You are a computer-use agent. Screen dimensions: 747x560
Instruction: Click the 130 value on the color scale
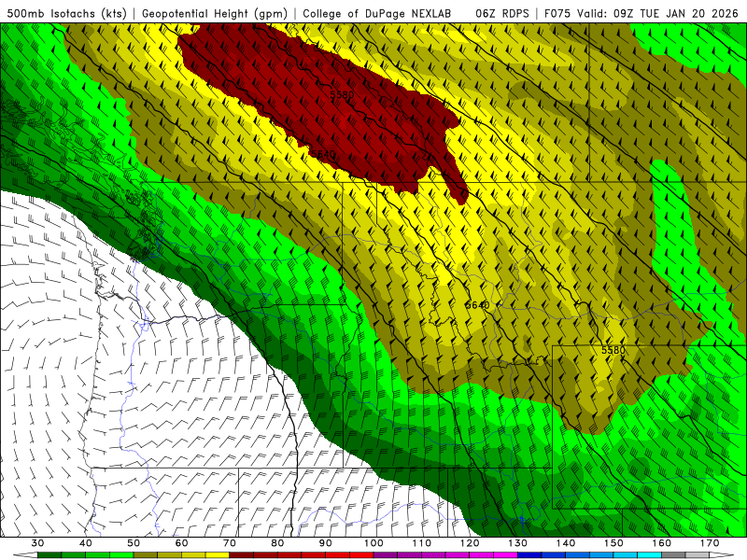[x=518, y=543]
